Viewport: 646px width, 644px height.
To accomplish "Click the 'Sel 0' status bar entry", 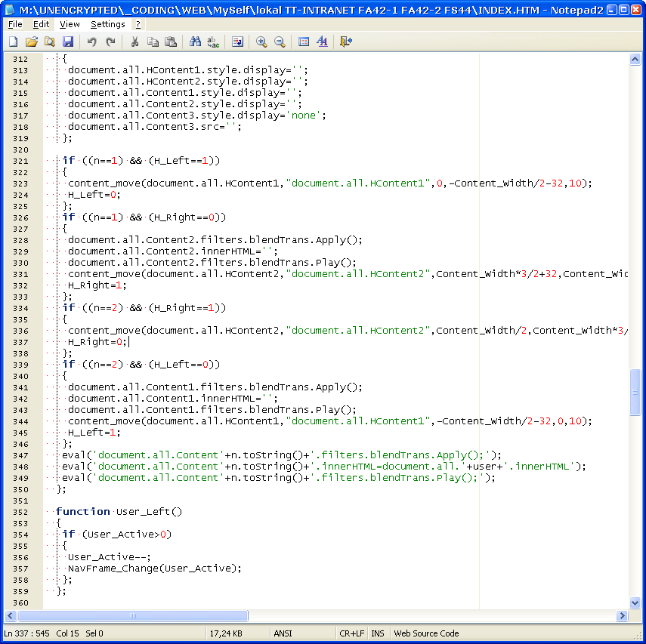I will pos(94,633).
